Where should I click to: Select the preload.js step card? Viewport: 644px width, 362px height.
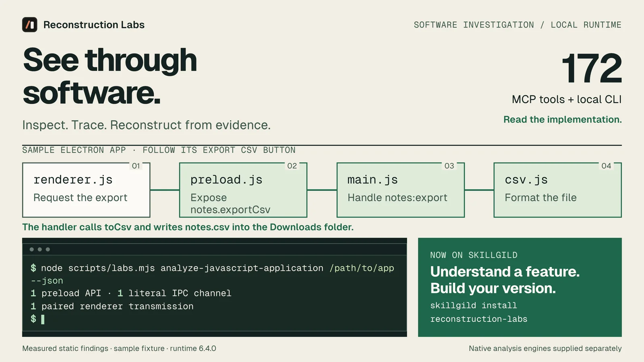click(243, 190)
